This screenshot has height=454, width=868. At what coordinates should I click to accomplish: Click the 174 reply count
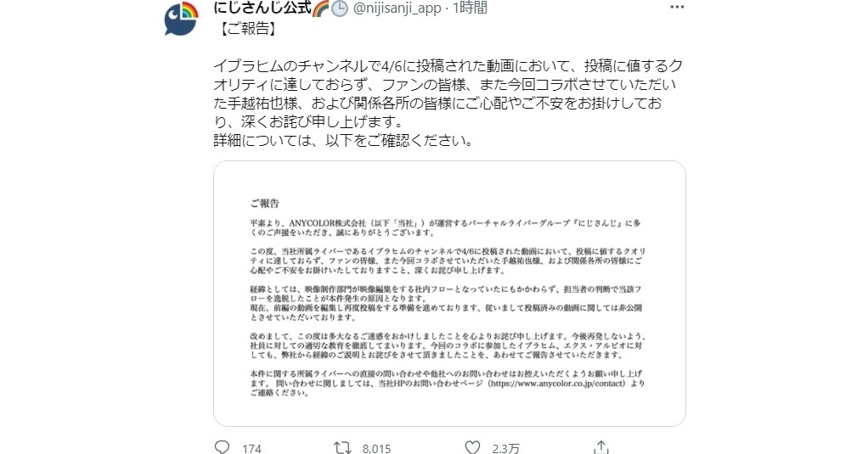(x=251, y=447)
